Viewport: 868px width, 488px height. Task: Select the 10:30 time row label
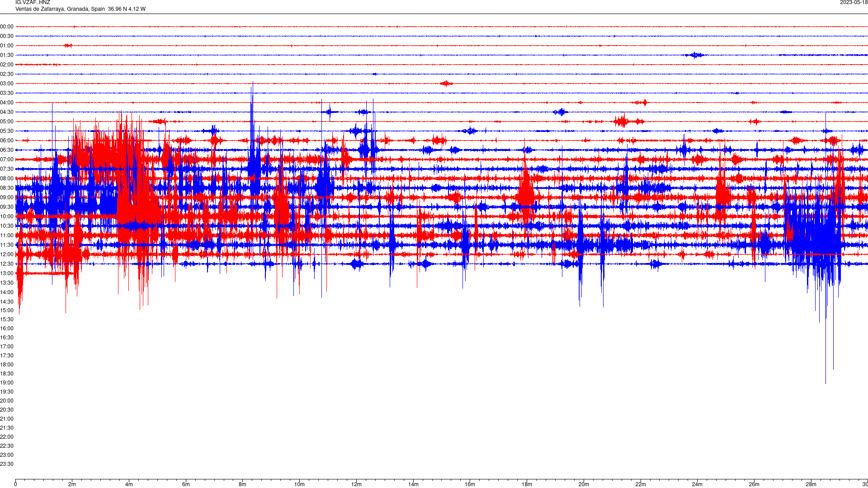(7, 226)
